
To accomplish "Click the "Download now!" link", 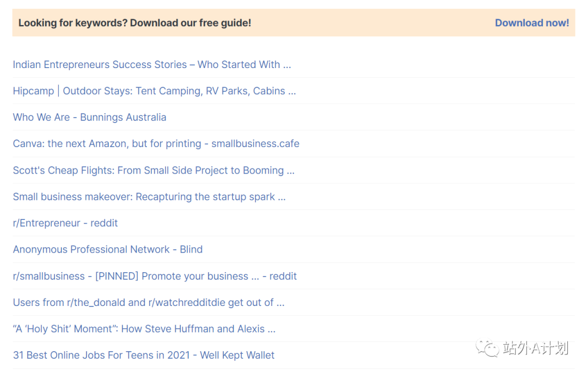I will coord(531,23).
